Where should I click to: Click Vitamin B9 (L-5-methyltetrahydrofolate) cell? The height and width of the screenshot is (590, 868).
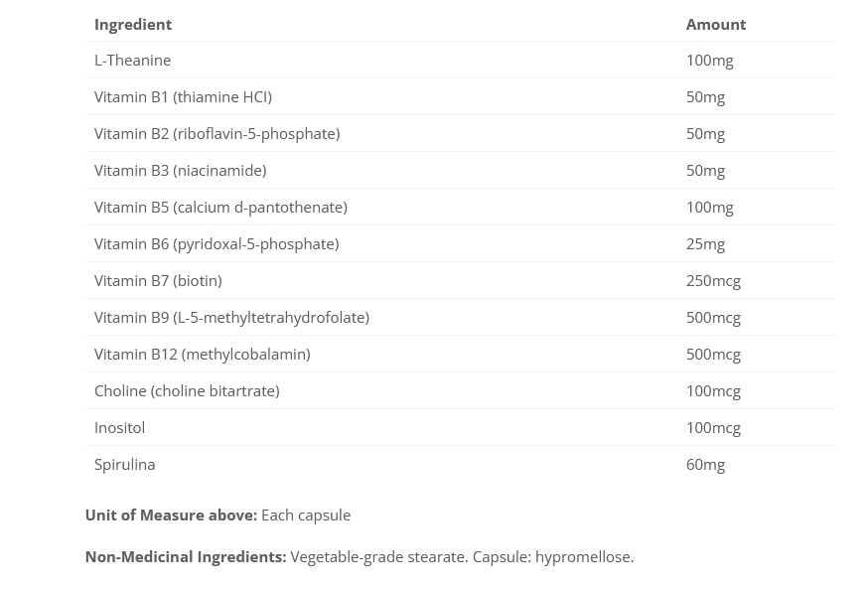pos(231,317)
